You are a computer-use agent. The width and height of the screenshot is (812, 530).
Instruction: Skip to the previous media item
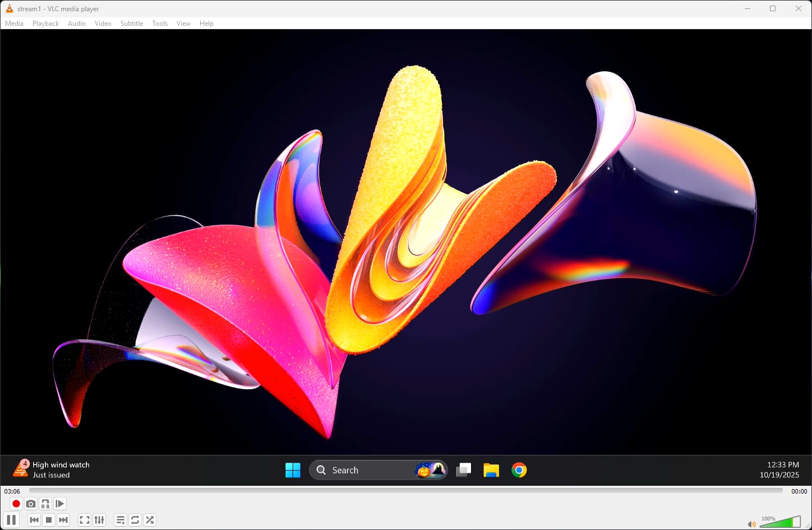[34, 520]
